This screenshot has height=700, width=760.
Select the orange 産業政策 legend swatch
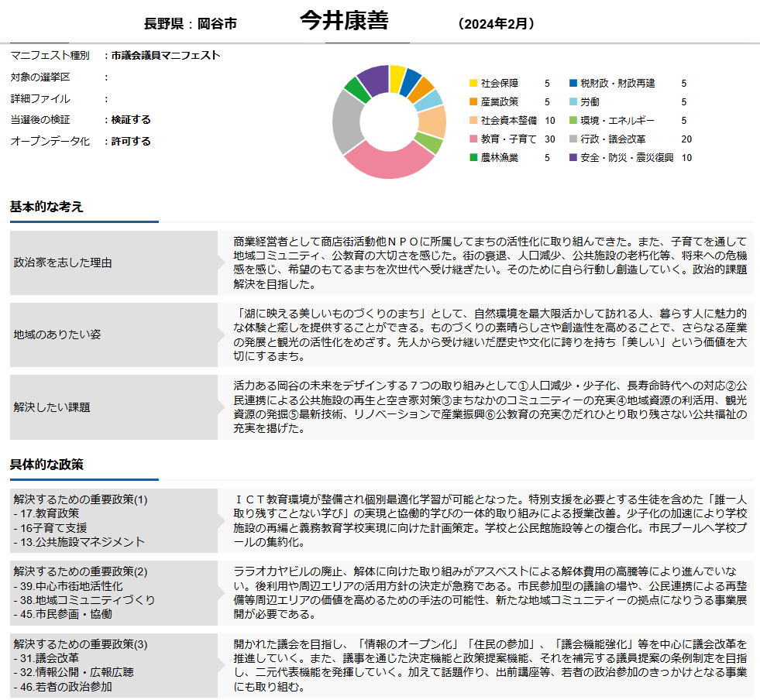[x=473, y=101]
